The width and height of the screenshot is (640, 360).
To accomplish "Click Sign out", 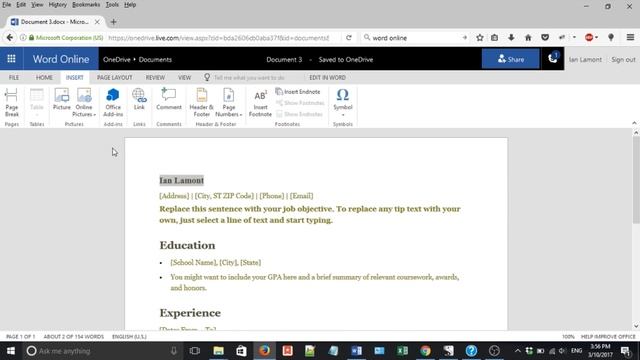I will (623, 60).
